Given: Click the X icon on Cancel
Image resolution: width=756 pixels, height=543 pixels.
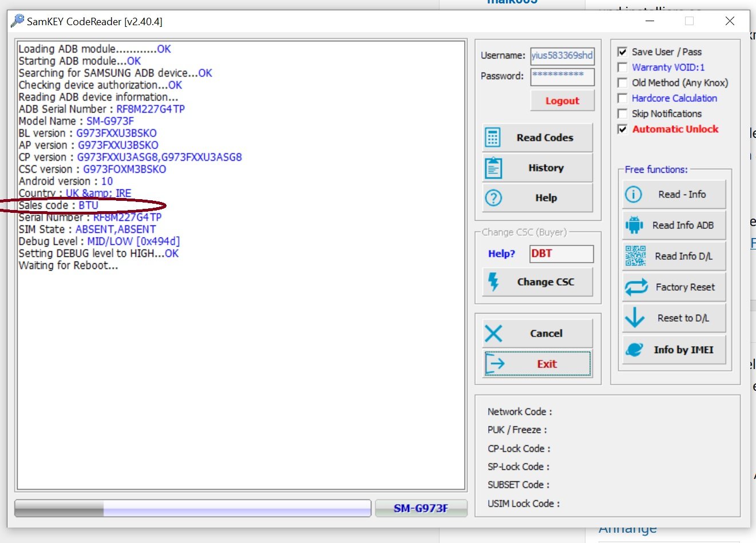Looking at the screenshot, I should click(493, 334).
